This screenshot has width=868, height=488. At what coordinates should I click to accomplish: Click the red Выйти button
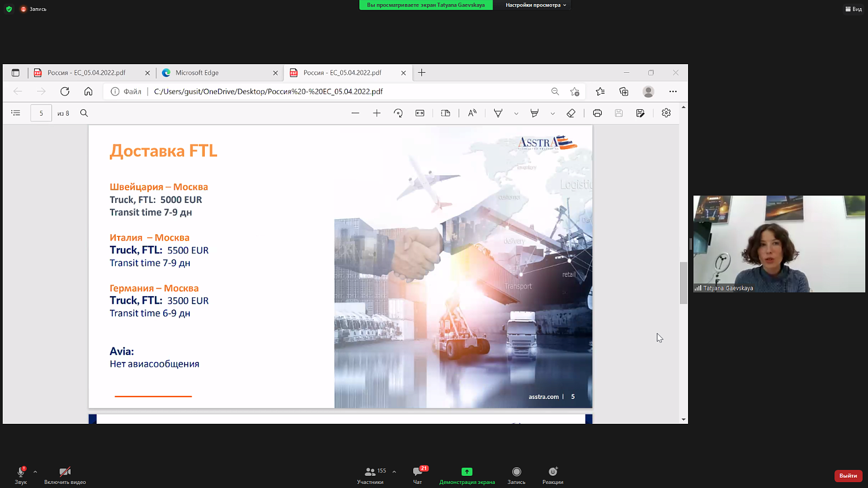coord(848,475)
